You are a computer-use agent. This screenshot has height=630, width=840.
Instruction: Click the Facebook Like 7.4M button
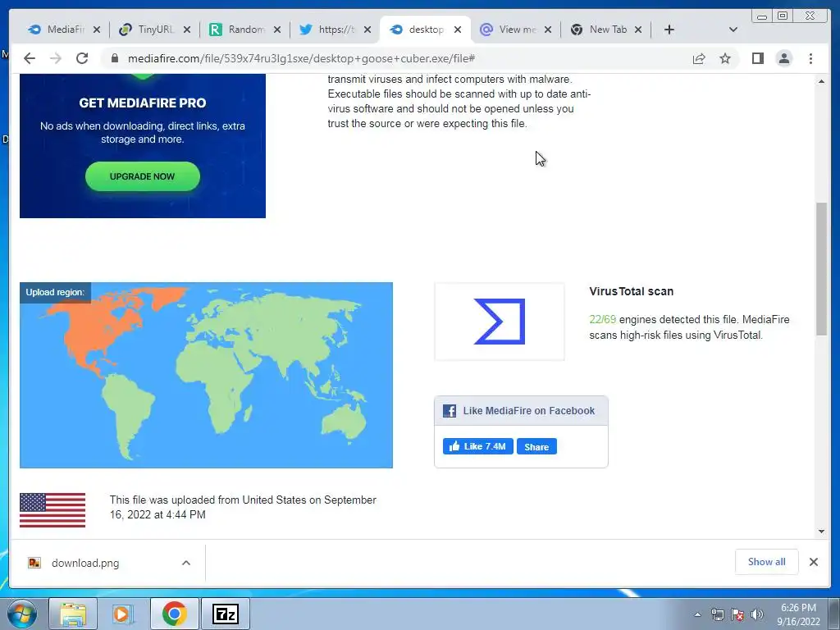478,446
